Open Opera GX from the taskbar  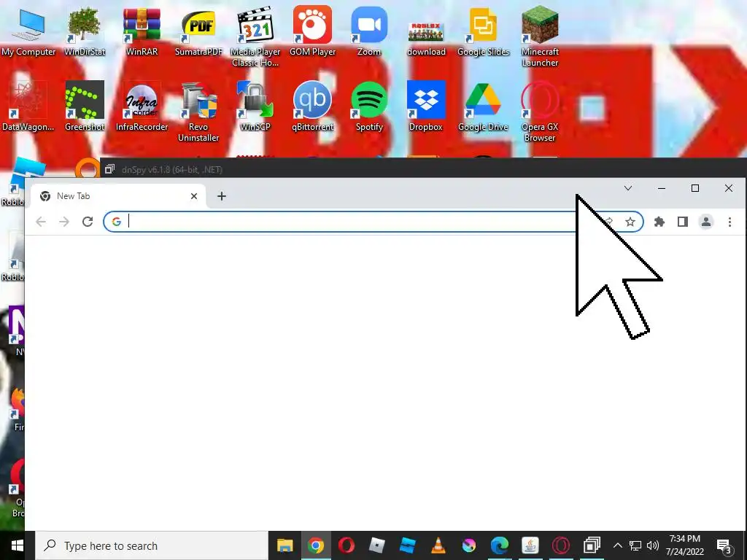[x=561, y=545]
